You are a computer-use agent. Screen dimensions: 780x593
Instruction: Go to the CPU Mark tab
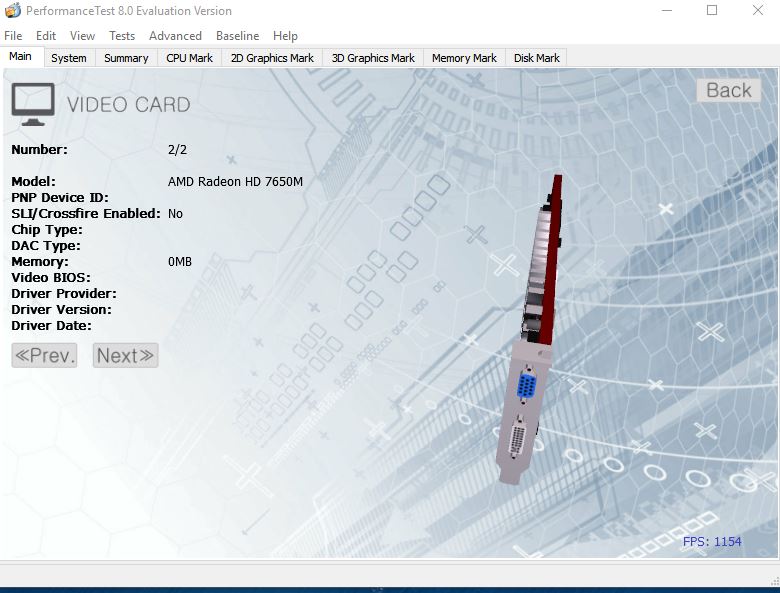[190, 58]
